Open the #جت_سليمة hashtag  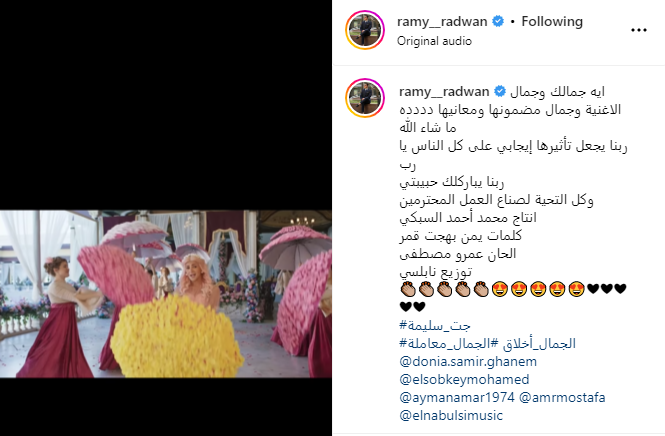tap(435, 325)
